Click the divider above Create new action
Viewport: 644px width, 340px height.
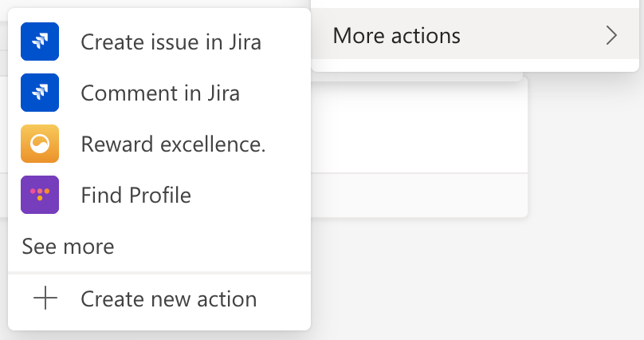click(159, 273)
